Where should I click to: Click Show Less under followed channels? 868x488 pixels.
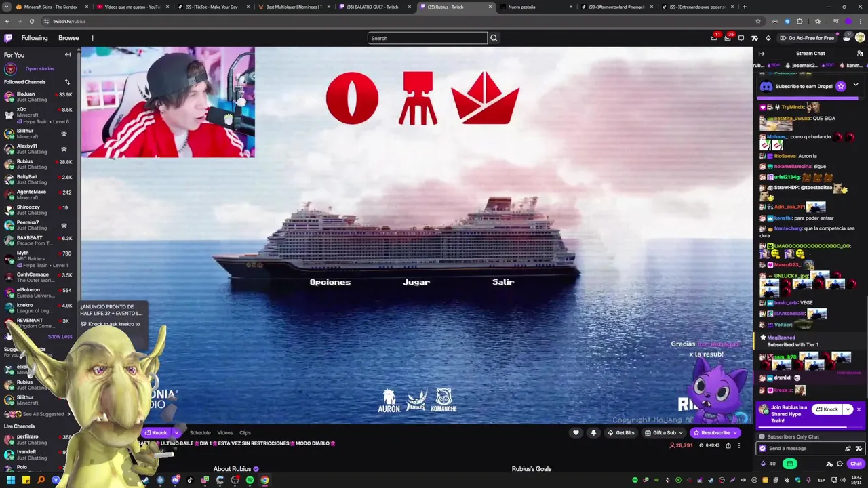click(x=60, y=337)
